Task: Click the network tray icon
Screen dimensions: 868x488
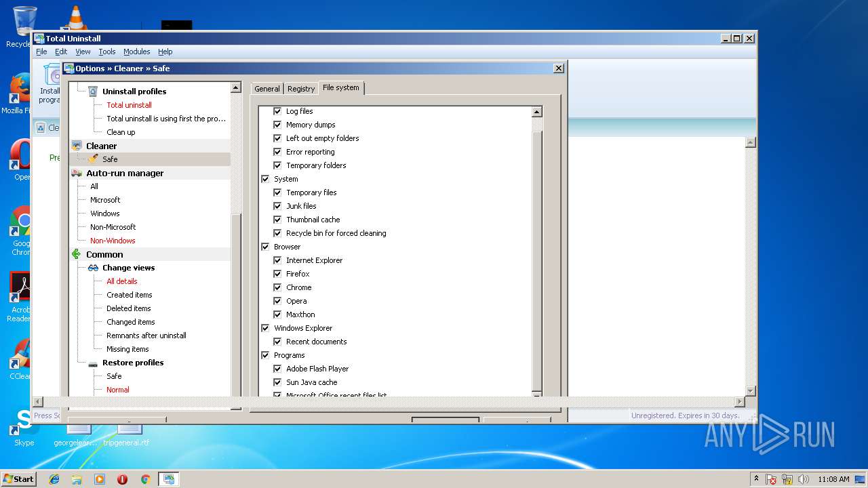Action: (787, 479)
